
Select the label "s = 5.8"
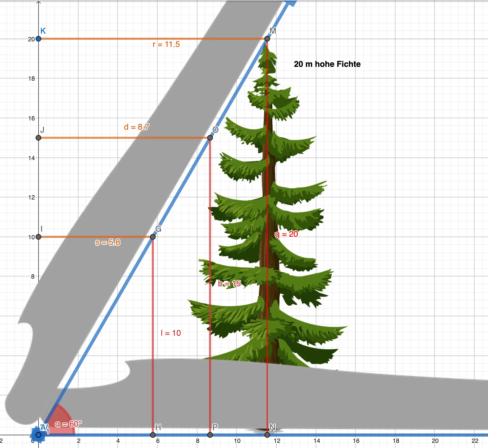107,242
